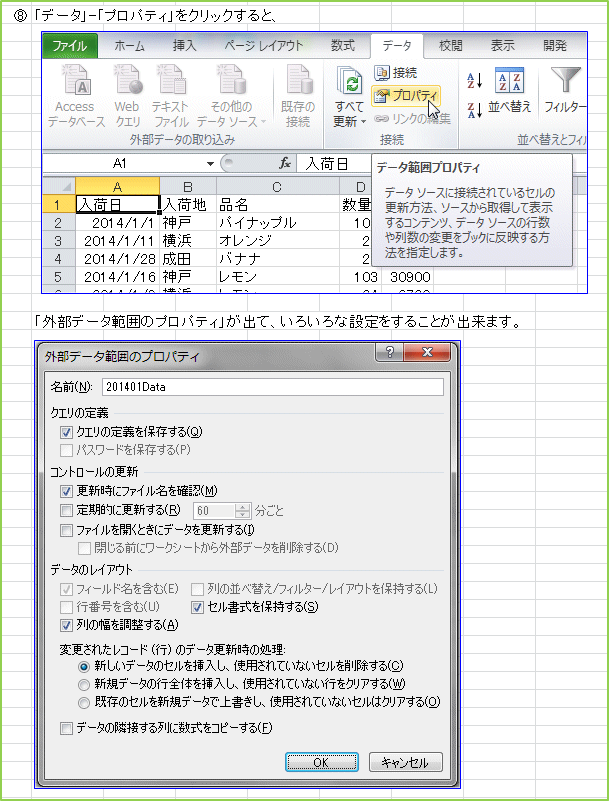Click the リンクの編集 item
Screen dimensions: 609x801
coord(412,119)
